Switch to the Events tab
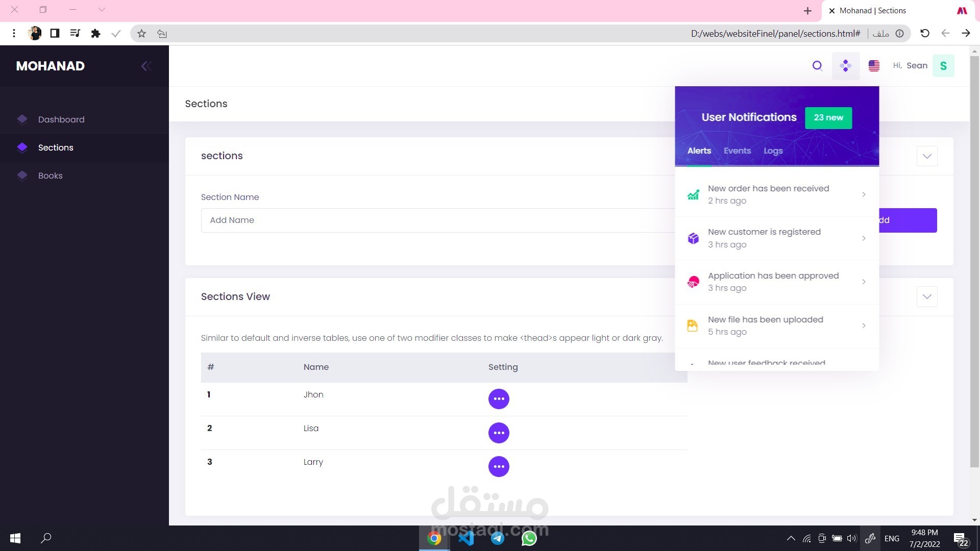Image resolution: width=980 pixels, height=551 pixels. pyautogui.click(x=737, y=151)
